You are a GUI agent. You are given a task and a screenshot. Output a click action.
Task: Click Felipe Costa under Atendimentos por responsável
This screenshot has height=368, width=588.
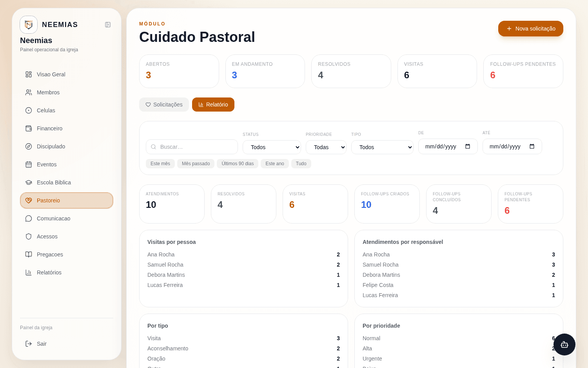[459, 285]
